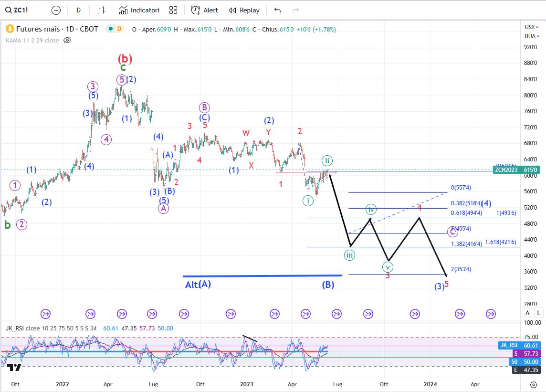Screen dimensions: 546x392
Task: Toggle visibility of KAMA indicator eye icon
Action: (x=67, y=41)
